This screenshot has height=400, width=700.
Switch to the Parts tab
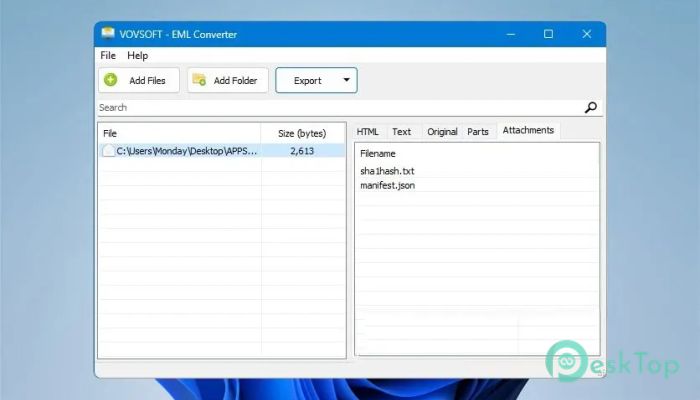(x=478, y=132)
